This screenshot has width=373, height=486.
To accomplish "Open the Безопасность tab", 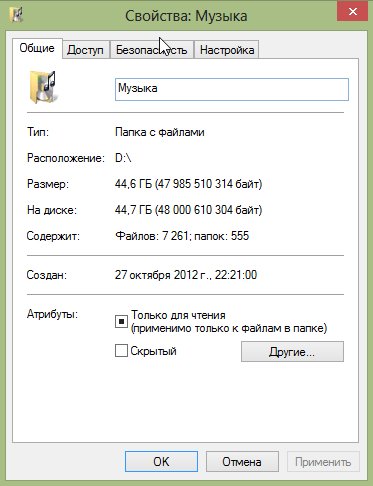I will [x=152, y=50].
